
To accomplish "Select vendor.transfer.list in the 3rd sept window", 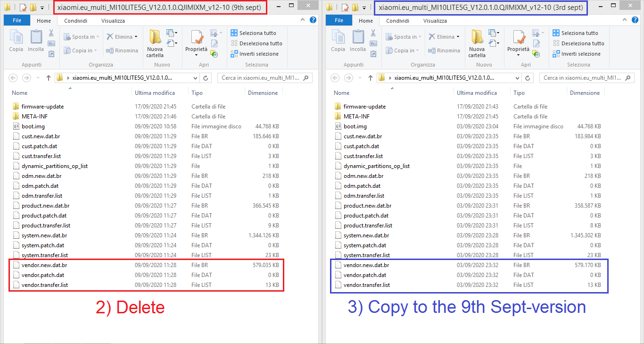I will click(x=366, y=285).
